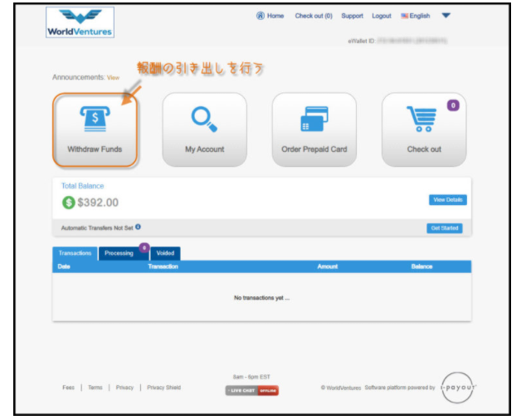Go to Home in top menu

[275, 16]
